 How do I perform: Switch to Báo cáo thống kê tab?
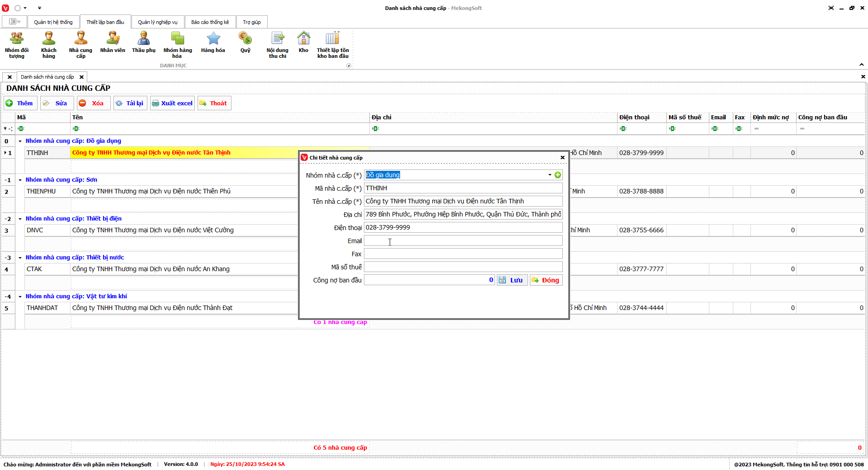tap(210, 22)
